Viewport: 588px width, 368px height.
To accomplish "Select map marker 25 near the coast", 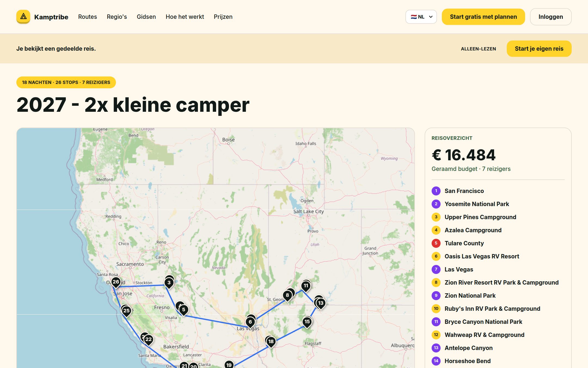I will click(126, 311).
